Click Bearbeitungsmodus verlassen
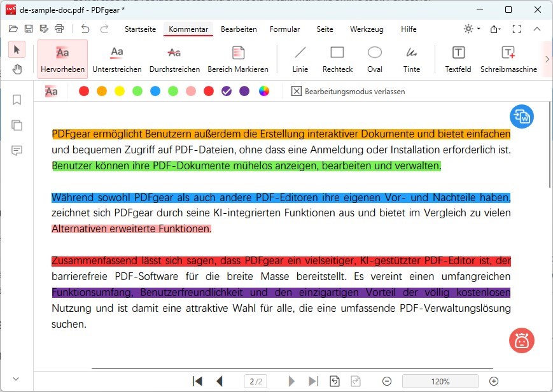 (x=348, y=92)
